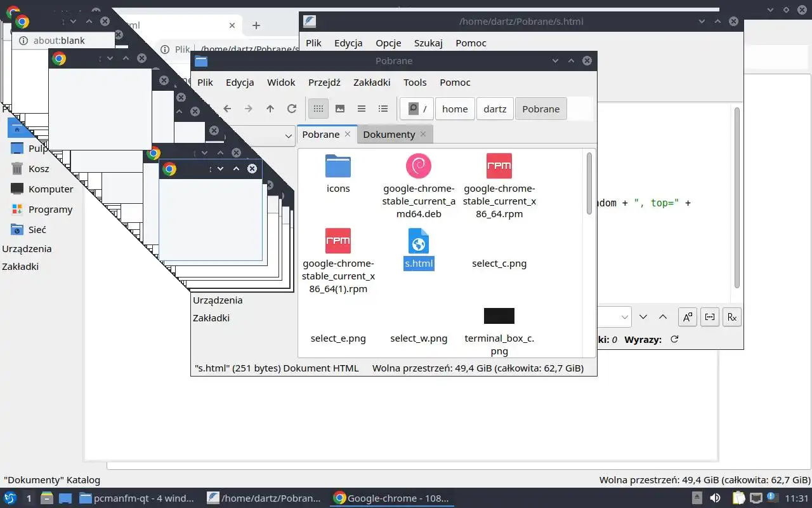Switch to the Dokumenty tab

pyautogui.click(x=389, y=134)
